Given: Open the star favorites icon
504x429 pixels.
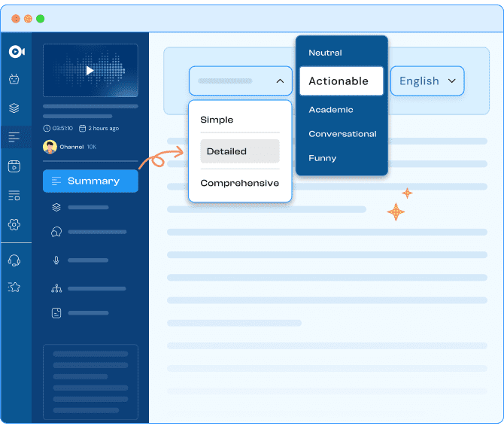Looking at the screenshot, I should coord(14,287).
